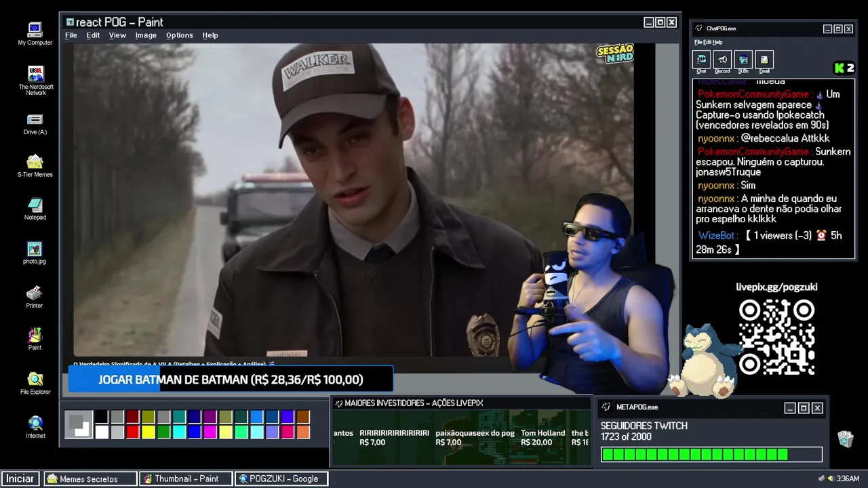Viewport: 868px width, 488px height.
Task: Open the Help menu in Paint
Action: point(210,35)
